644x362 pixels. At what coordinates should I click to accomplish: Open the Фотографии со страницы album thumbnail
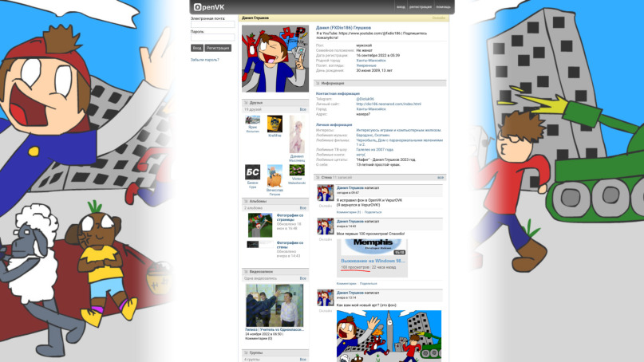tap(260, 225)
